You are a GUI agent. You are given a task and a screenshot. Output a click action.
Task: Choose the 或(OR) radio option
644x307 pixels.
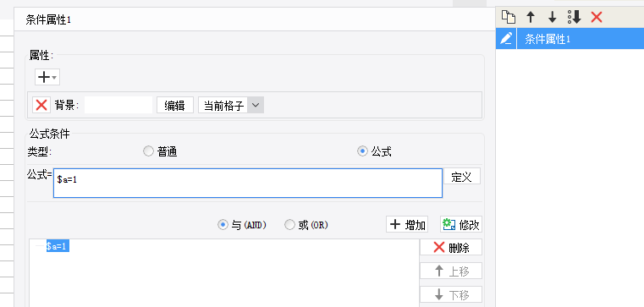(290, 225)
